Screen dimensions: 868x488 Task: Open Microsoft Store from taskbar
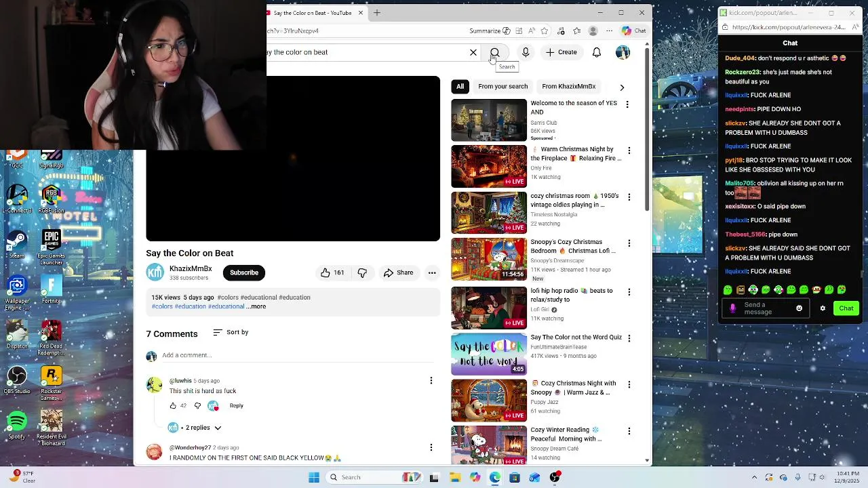515,477
